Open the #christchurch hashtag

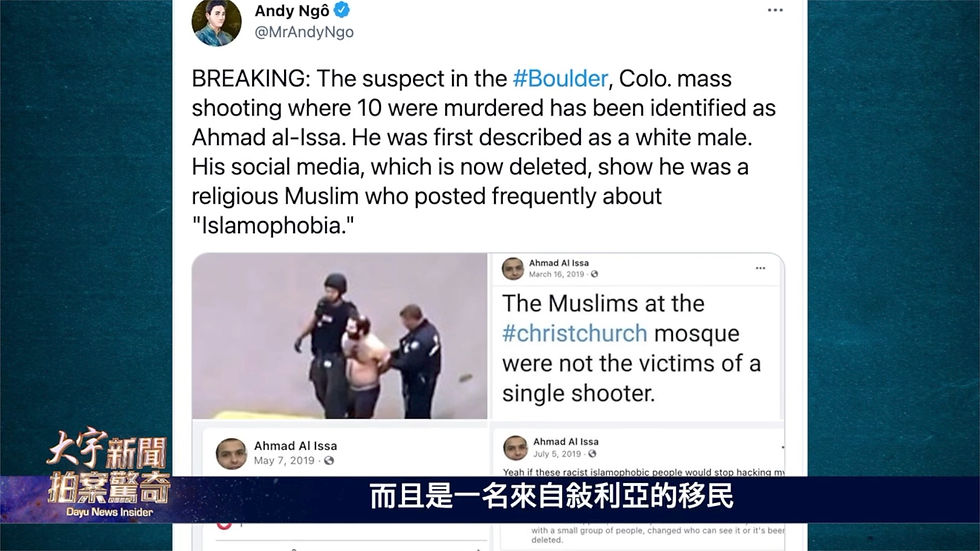click(574, 333)
